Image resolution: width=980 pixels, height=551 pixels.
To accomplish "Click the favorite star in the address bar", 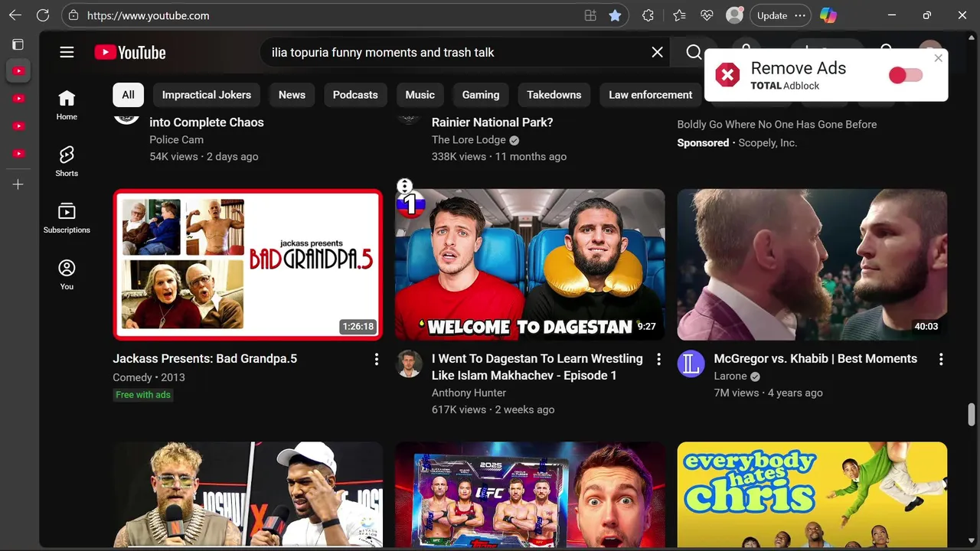I will tap(615, 15).
